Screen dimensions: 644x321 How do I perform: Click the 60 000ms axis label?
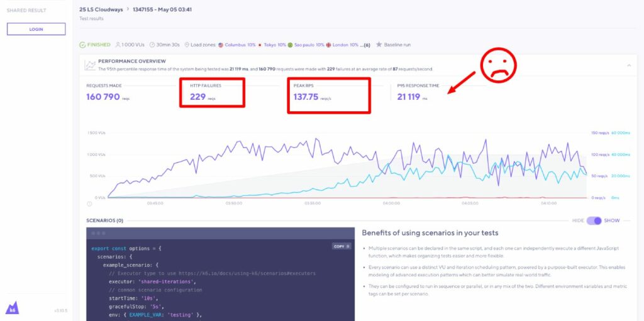[621, 133]
